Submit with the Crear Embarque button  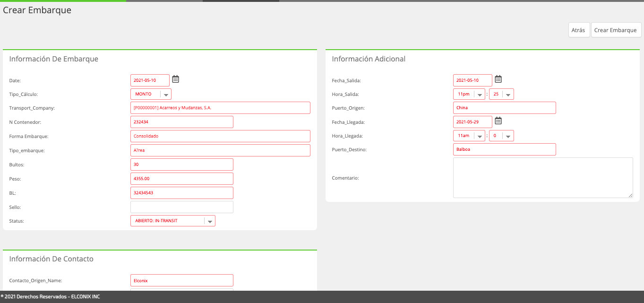pos(616,30)
